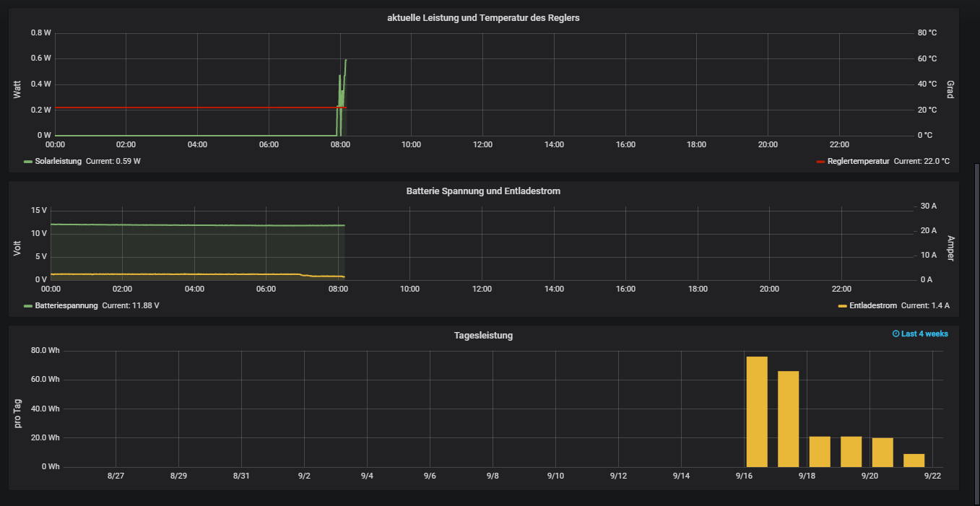Click the yellow Entladestrom legend color swatch
The width and height of the screenshot is (980, 506).
pyautogui.click(x=842, y=306)
